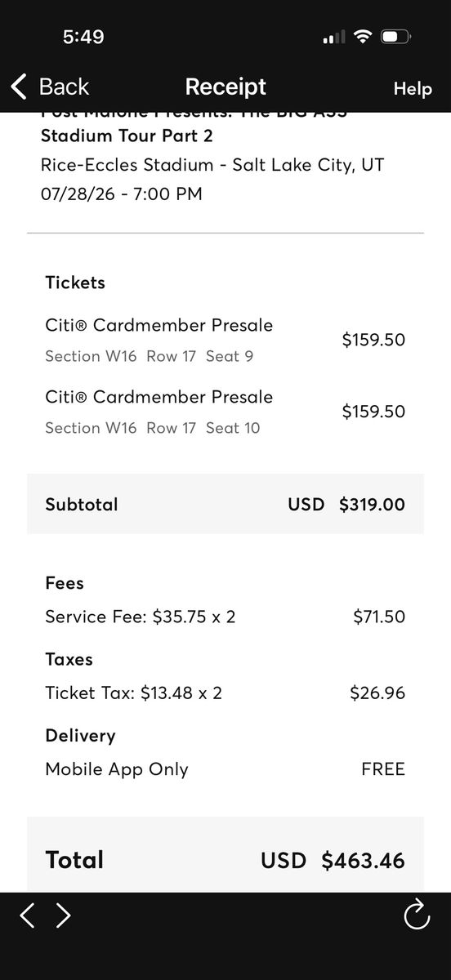This screenshot has width=451, height=980.
Task: Tap the Service Fee $35.75 x 2 line
Action: tap(225, 617)
